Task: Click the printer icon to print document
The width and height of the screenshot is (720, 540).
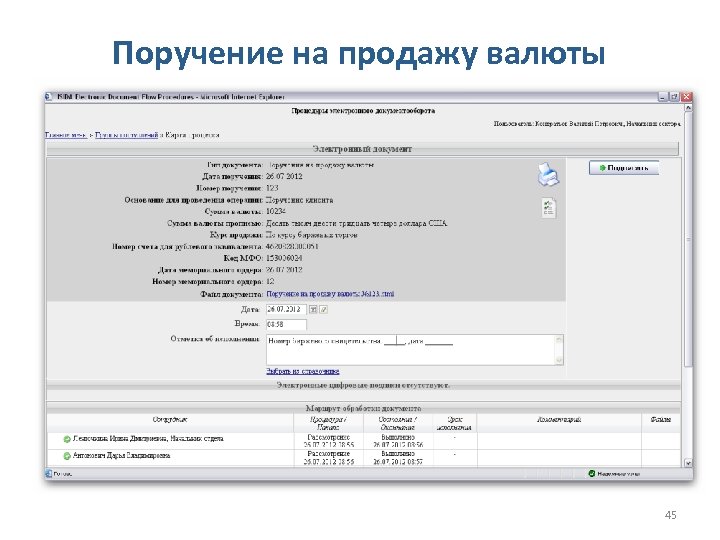Action: click(x=548, y=174)
